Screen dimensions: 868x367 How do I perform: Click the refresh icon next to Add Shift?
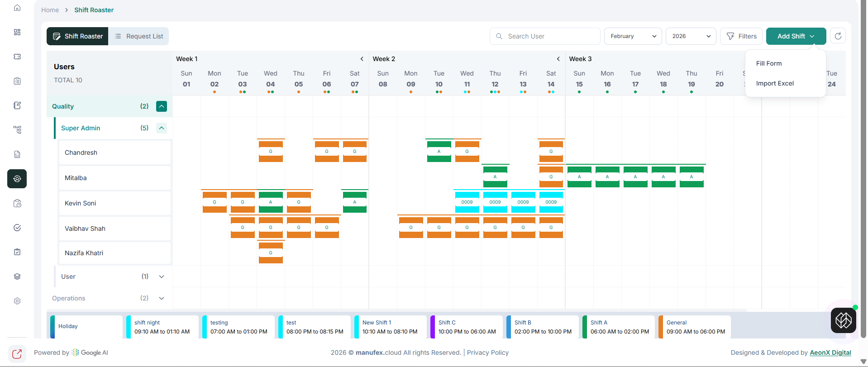[x=838, y=36]
